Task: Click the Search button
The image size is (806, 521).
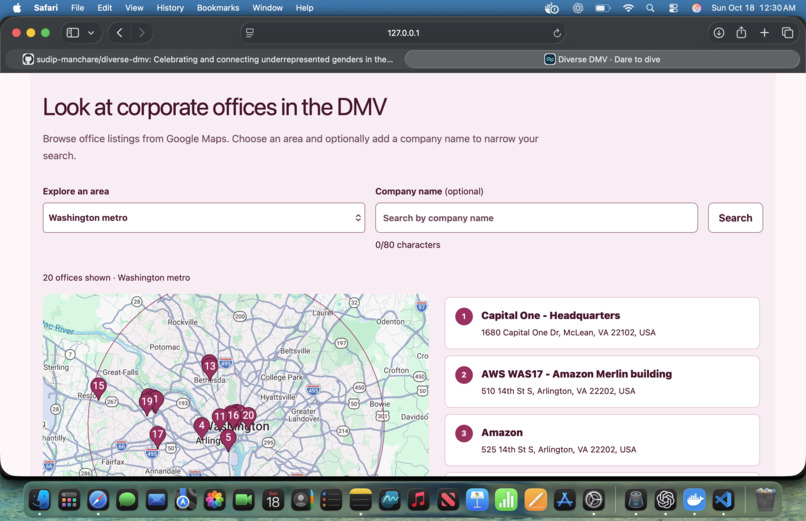Action: (x=735, y=218)
